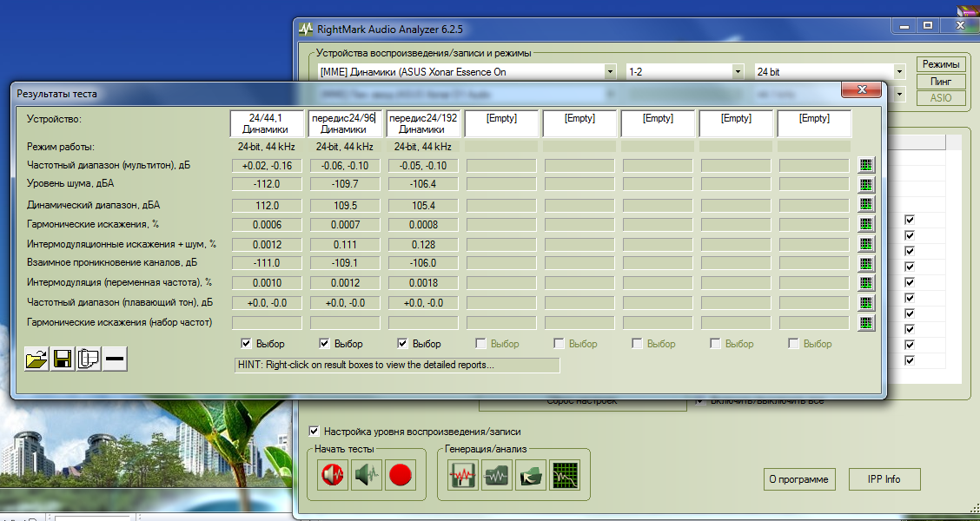
Task: Click swept intermodulation value 0.0018
Action: (x=423, y=283)
